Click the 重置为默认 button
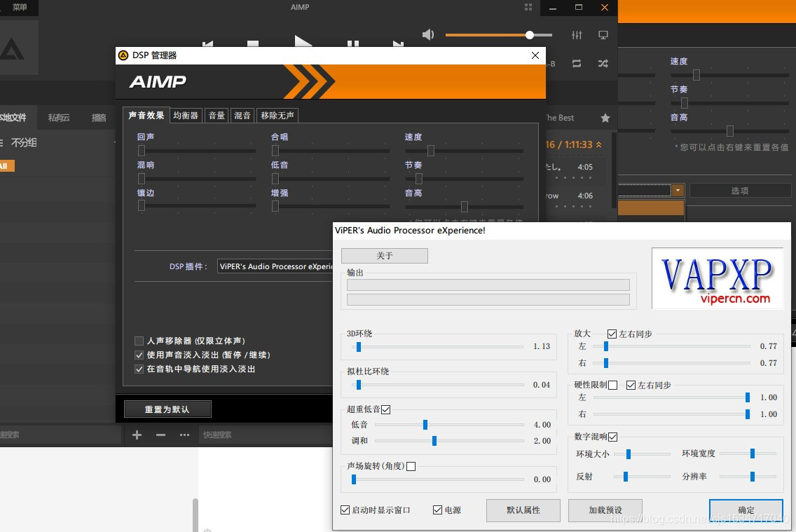Screen dimensions: 796x532 click(x=167, y=409)
